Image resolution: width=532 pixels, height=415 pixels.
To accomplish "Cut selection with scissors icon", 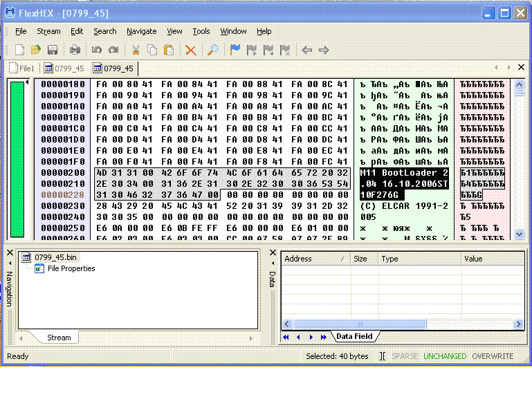I will [136, 50].
